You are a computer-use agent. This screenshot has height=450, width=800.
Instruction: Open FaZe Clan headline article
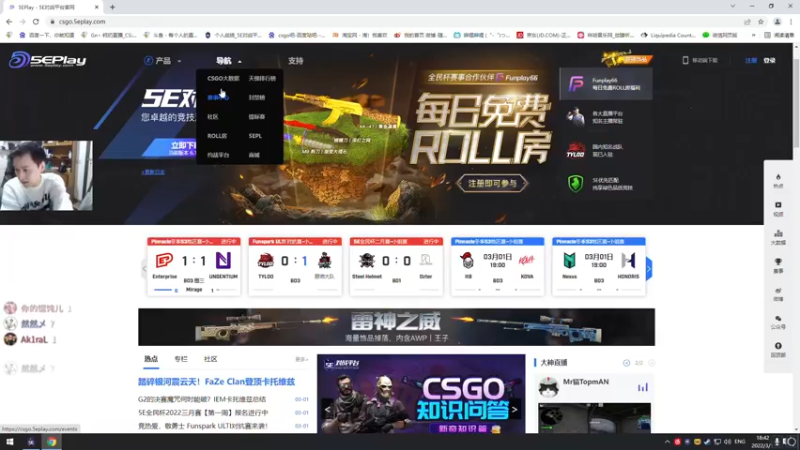click(x=216, y=382)
